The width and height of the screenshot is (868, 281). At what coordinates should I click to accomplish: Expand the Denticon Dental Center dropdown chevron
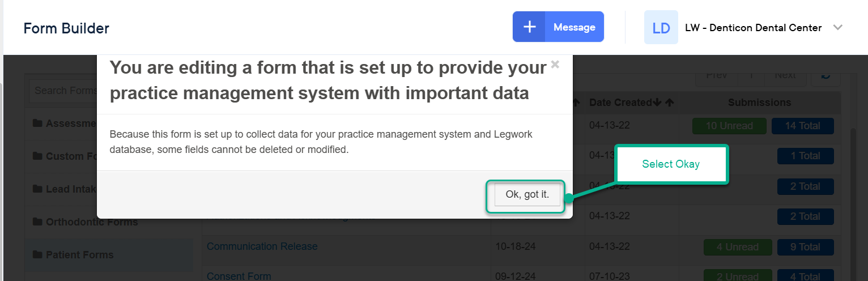[x=838, y=27]
